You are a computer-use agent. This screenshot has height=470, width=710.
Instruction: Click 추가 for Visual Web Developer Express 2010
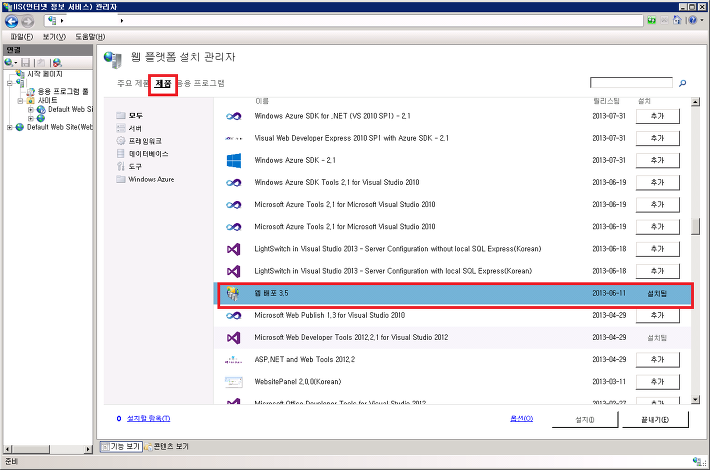pos(657,139)
